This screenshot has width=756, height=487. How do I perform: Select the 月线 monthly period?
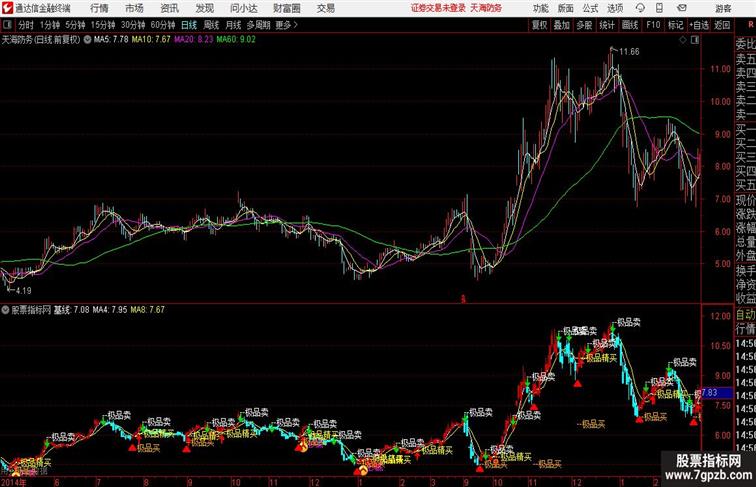click(233, 25)
